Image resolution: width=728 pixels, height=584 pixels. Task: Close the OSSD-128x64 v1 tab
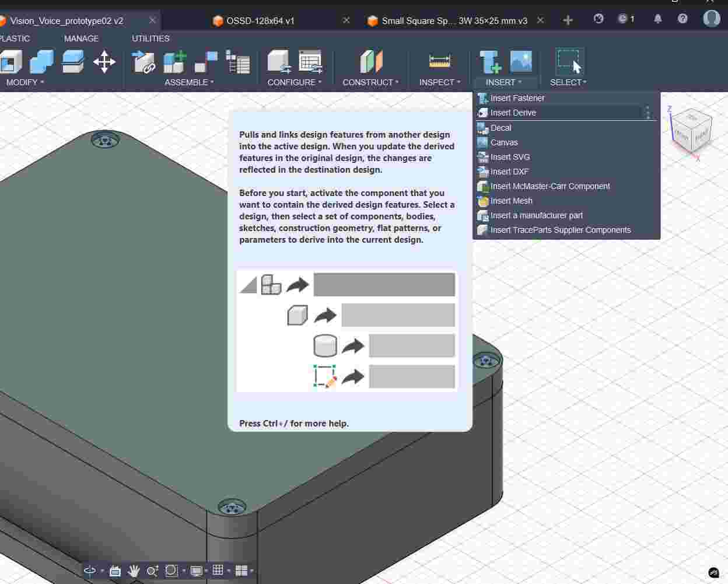click(x=346, y=20)
